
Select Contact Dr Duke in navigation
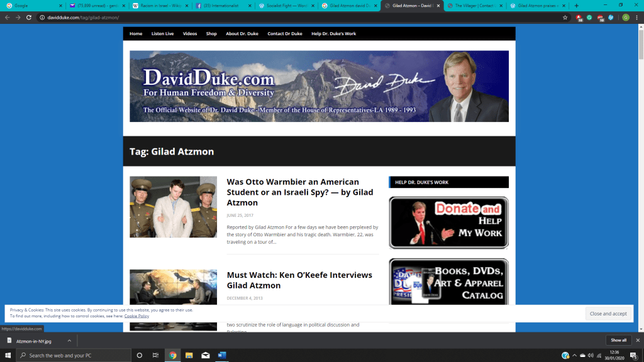(x=285, y=33)
